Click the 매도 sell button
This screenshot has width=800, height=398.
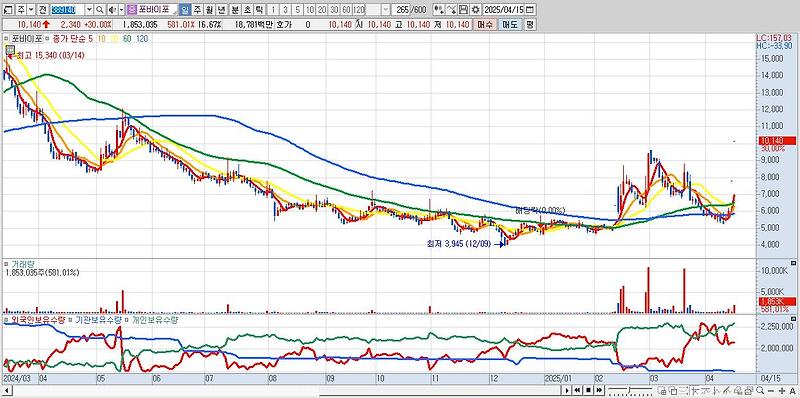(x=510, y=24)
